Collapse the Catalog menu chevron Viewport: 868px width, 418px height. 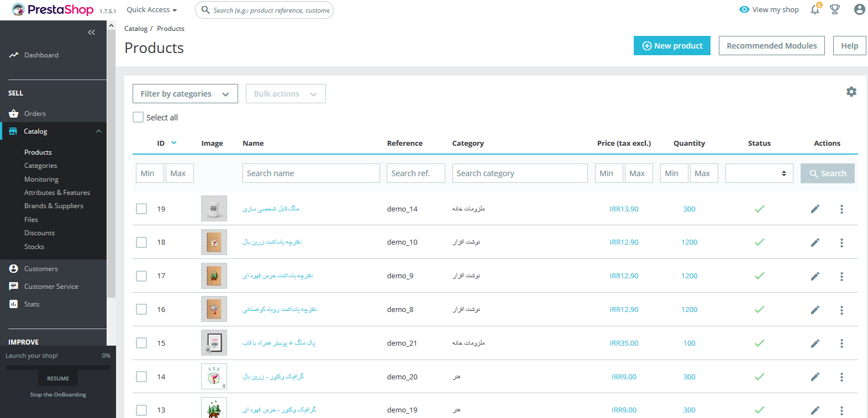(x=99, y=131)
